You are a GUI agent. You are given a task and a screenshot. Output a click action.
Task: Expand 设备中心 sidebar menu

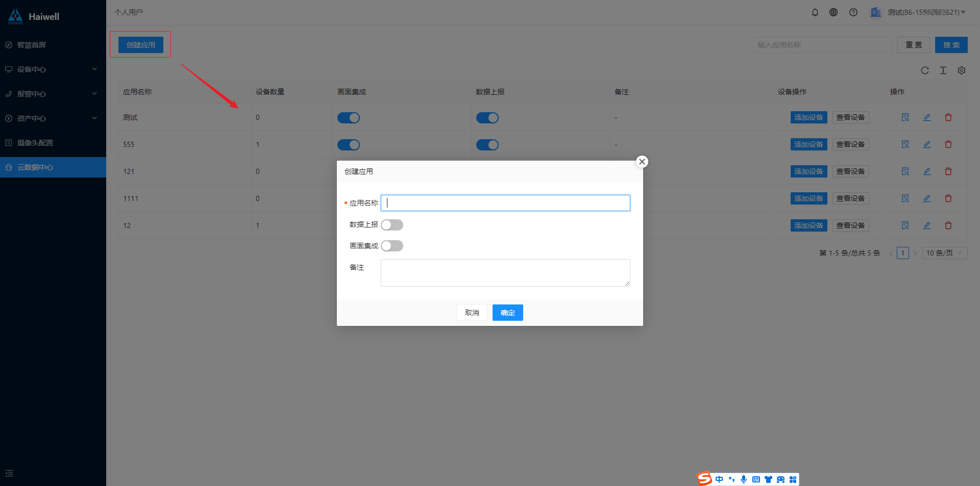point(53,69)
